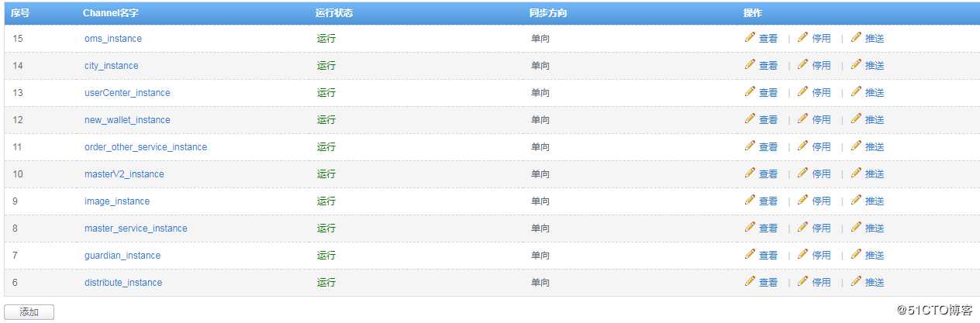Open the order_other_service_instance channel link

click(146, 147)
